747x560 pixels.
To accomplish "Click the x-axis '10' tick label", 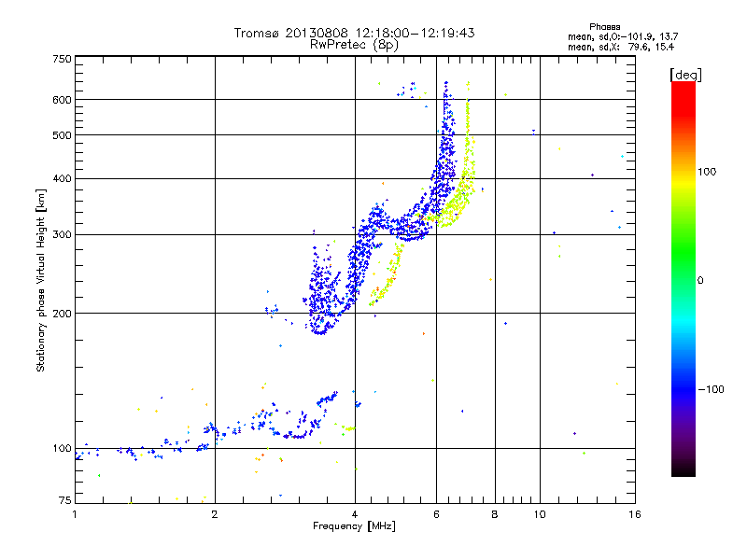I will coord(540,514).
